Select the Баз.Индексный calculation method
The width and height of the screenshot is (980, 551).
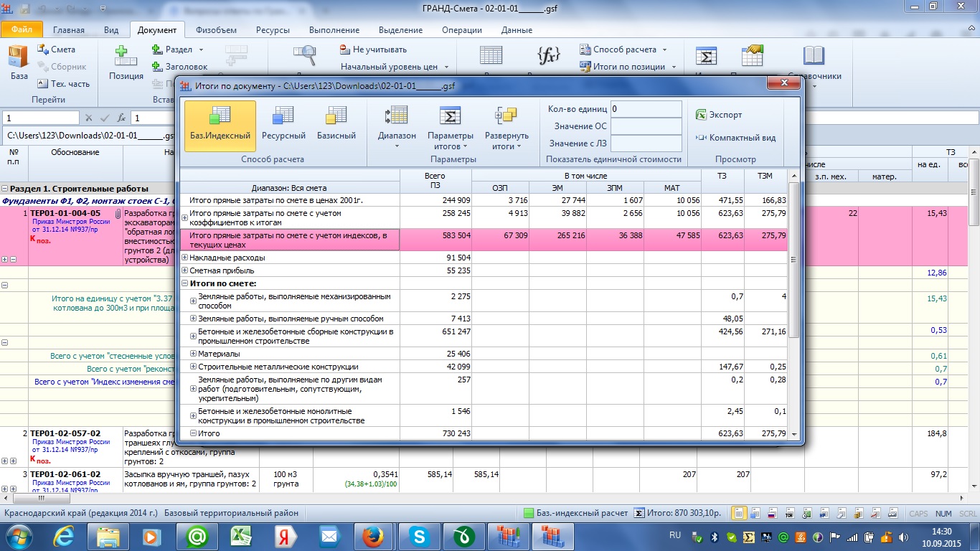220,125
